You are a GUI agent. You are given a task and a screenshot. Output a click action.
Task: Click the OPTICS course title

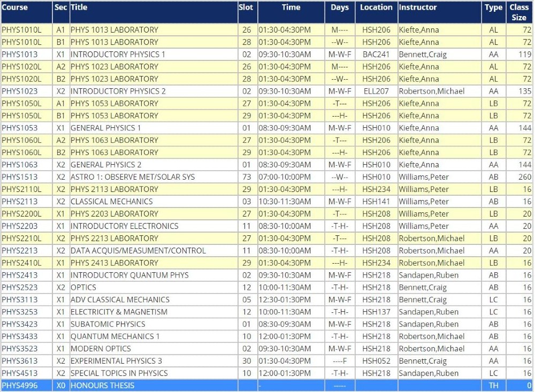(x=83, y=288)
